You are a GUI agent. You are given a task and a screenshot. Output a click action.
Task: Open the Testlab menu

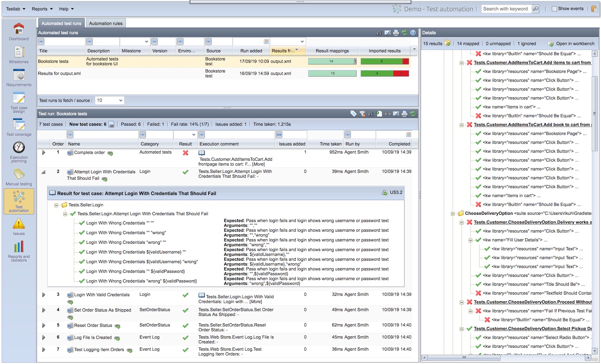pos(16,9)
